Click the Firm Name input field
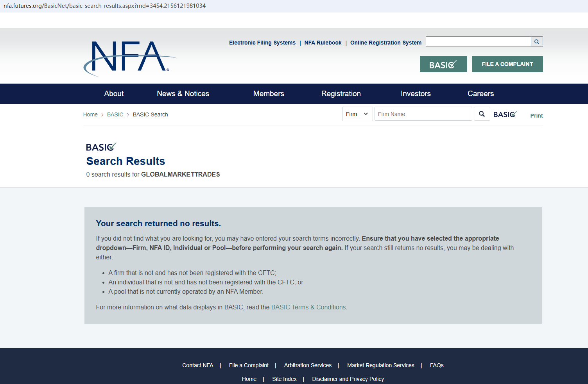The image size is (588, 384). coord(423,114)
